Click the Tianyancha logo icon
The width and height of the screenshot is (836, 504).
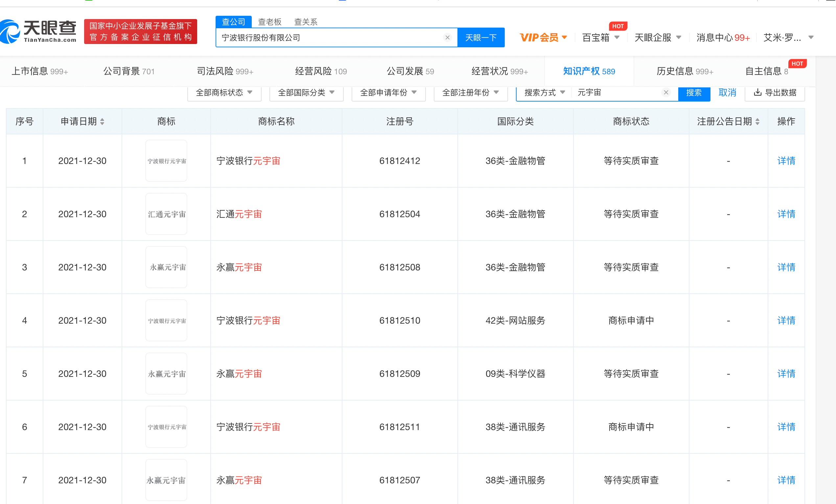point(10,31)
